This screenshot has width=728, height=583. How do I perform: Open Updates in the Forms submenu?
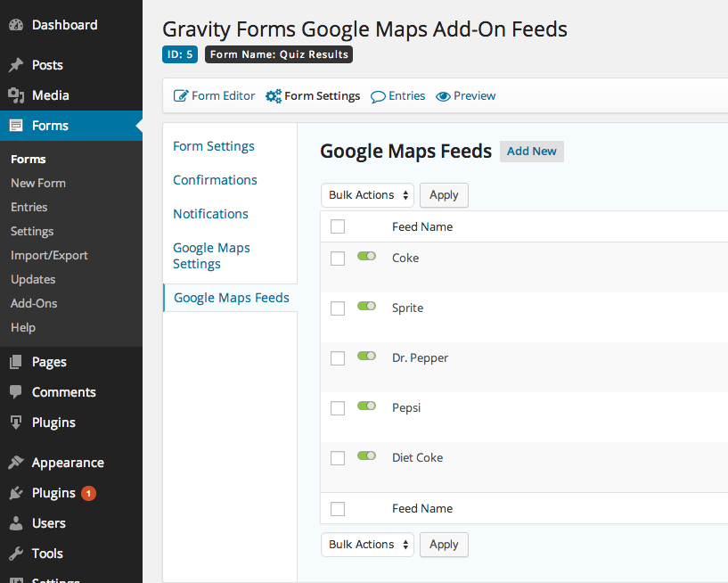[33, 280]
